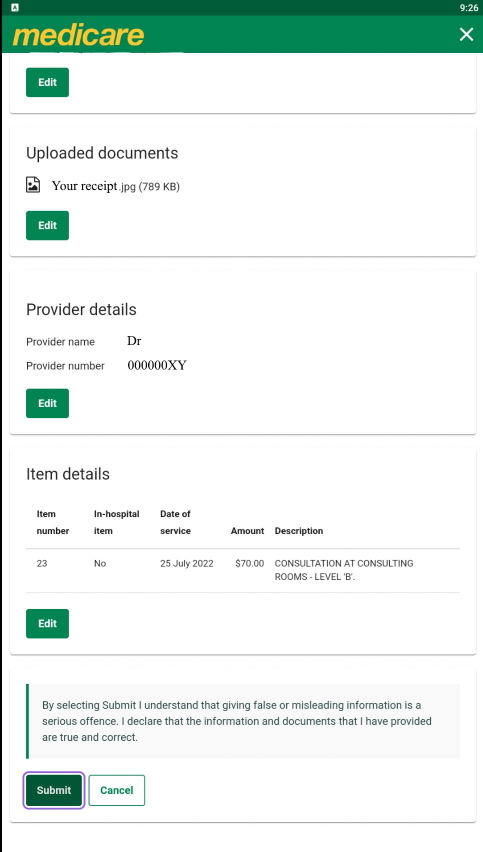Click the 25 July 2022 service date

pos(187,563)
